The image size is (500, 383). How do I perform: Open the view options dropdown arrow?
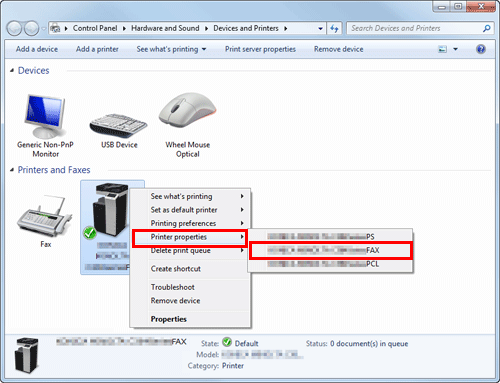[x=455, y=49]
